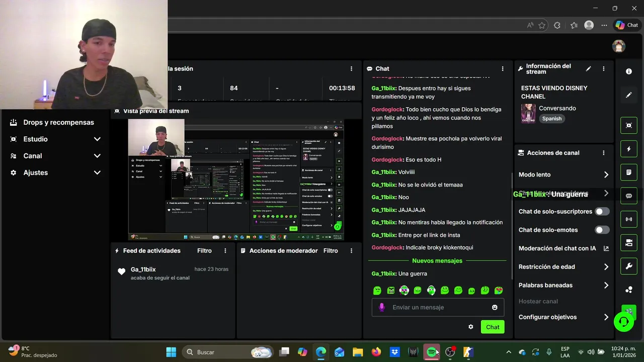Image resolution: width=644 pixels, height=362 pixels.
Task: Open File Explorer from the taskbar
Action: click(358, 352)
